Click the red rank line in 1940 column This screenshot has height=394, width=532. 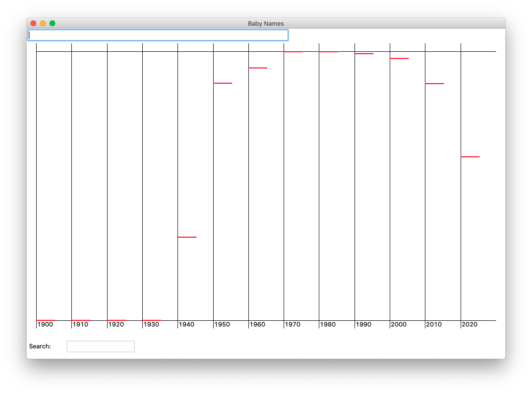(x=187, y=237)
